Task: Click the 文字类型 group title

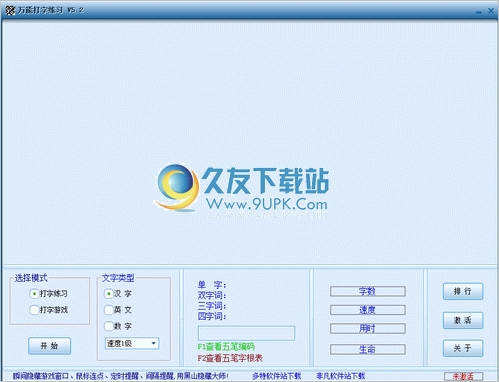Action: tap(118, 278)
